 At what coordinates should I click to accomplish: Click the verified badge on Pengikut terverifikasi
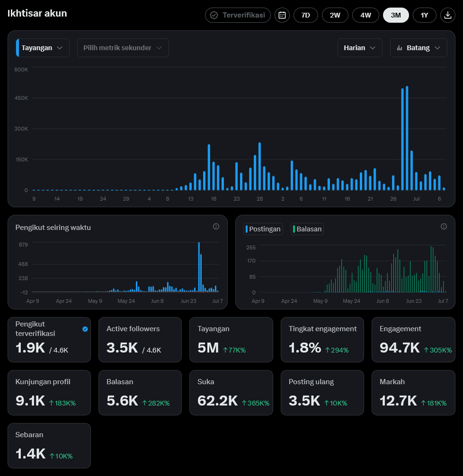(x=85, y=329)
